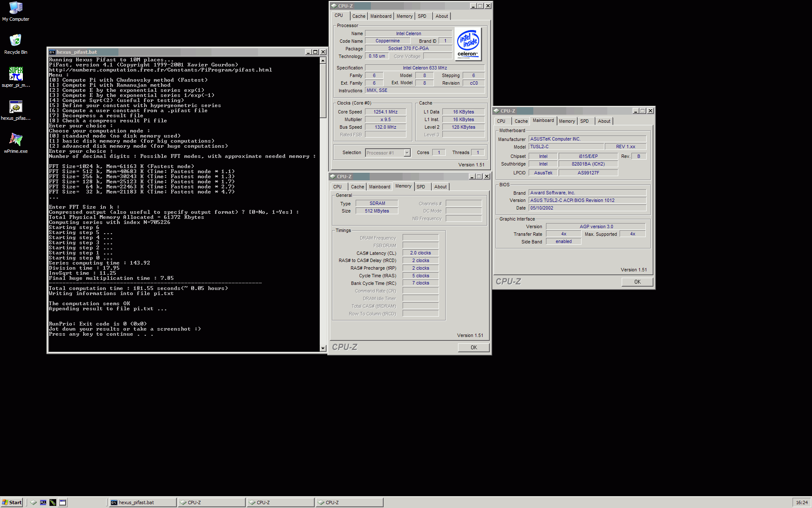
Task: Click the first quick launch icon beside Start
Action: tap(33, 502)
